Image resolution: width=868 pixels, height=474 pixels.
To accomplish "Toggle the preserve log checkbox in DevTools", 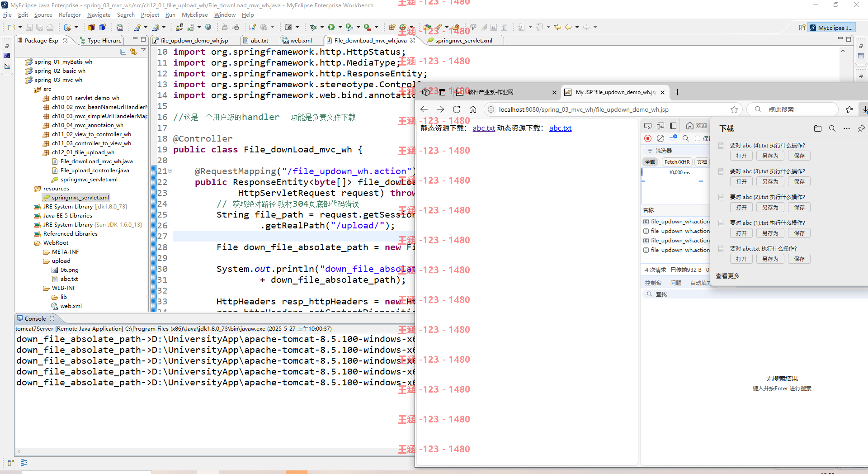I will click(x=698, y=138).
